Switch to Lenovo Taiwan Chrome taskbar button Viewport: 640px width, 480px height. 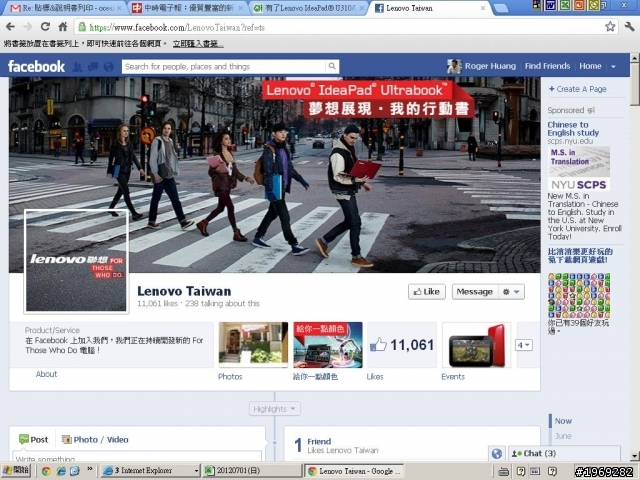pos(354,471)
